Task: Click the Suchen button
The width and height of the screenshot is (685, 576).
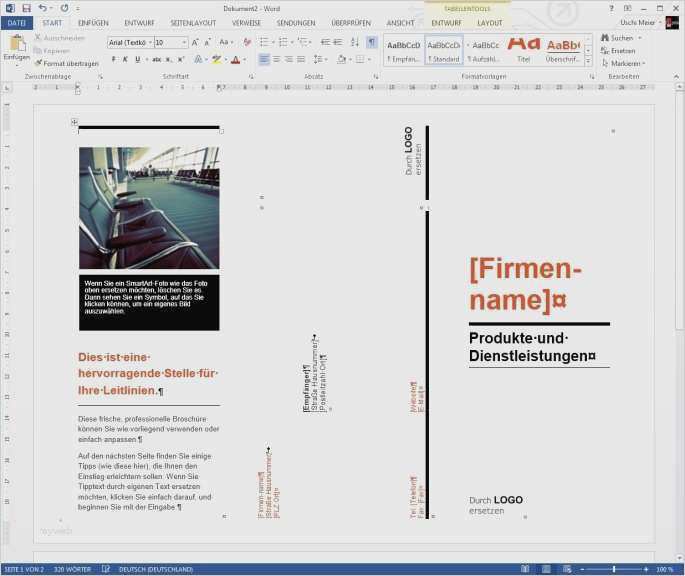Action: 617,38
